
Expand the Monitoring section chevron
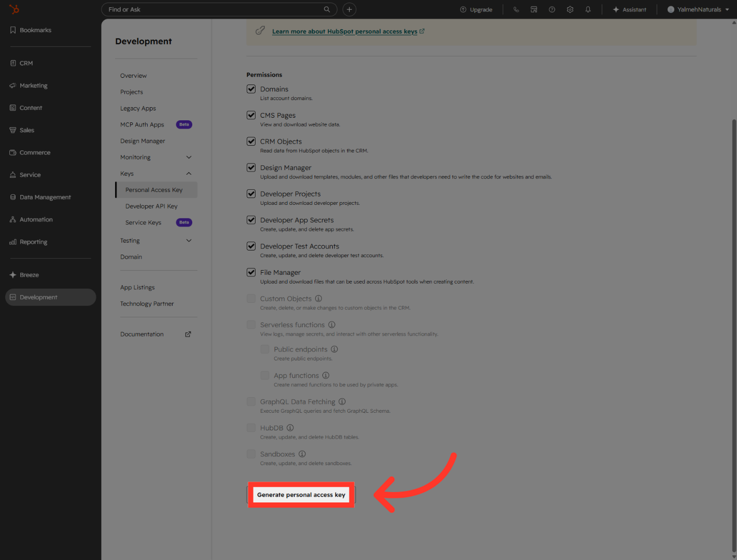coord(189,157)
